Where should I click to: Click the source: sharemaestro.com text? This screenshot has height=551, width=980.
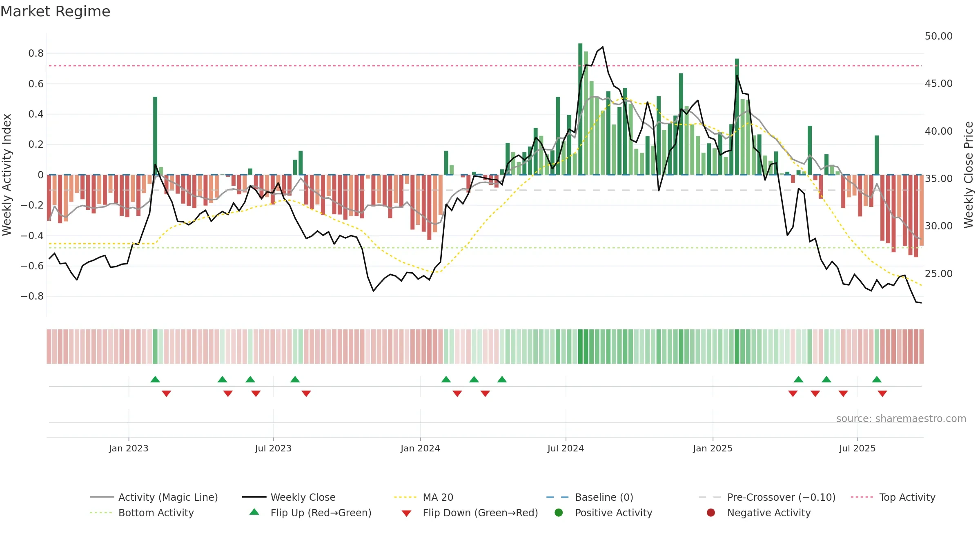pyautogui.click(x=901, y=418)
